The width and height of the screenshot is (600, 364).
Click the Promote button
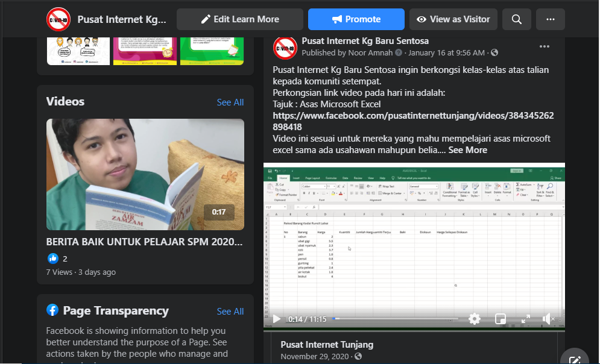(356, 19)
